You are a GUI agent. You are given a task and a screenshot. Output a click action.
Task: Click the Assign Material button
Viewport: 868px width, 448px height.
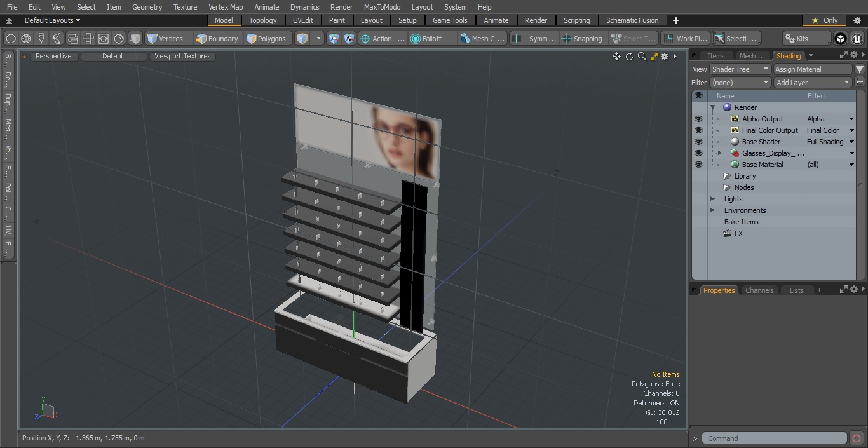point(813,69)
